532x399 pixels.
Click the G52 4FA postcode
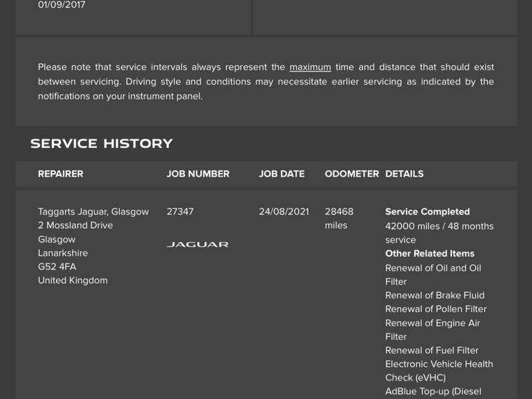(x=57, y=266)
